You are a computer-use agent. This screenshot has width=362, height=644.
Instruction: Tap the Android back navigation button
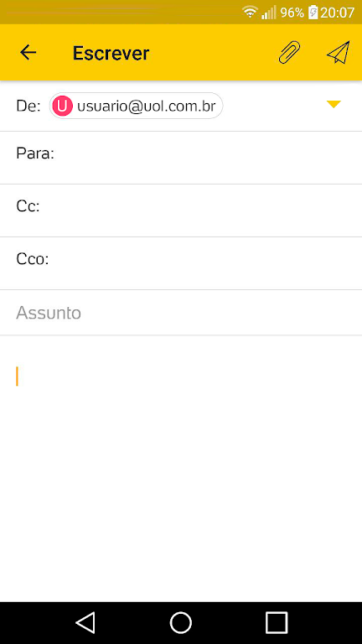click(x=85, y=623)
